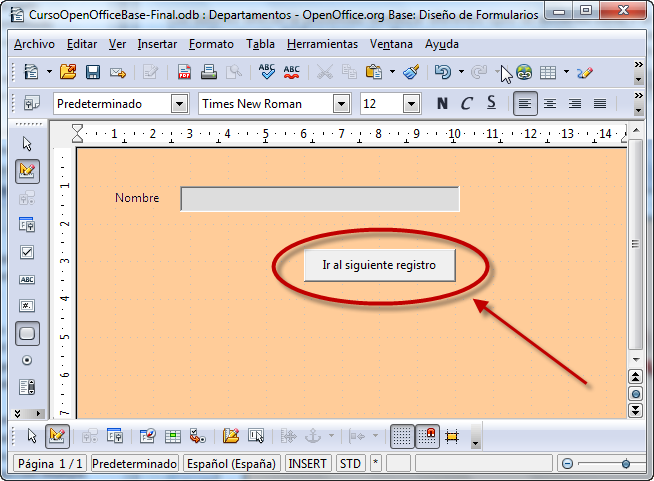The width and height of the screenshot is (654, 481).
Task: Show more formatting toolbar buttons
Action: (638, 96)
